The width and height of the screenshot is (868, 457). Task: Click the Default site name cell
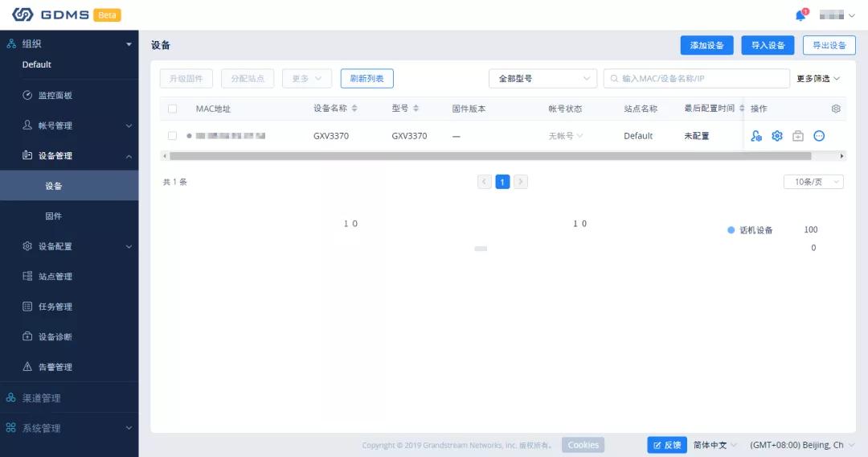tap(638, 136)
